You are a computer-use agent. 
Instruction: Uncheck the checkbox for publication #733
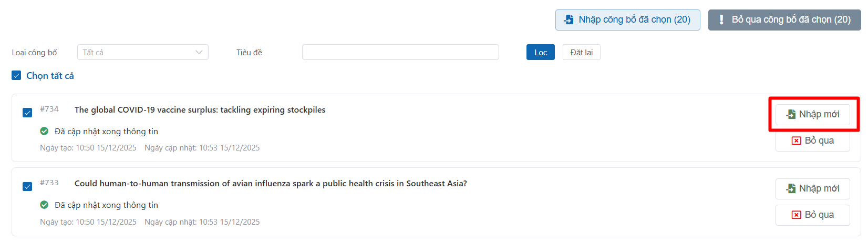pos(27,186)
